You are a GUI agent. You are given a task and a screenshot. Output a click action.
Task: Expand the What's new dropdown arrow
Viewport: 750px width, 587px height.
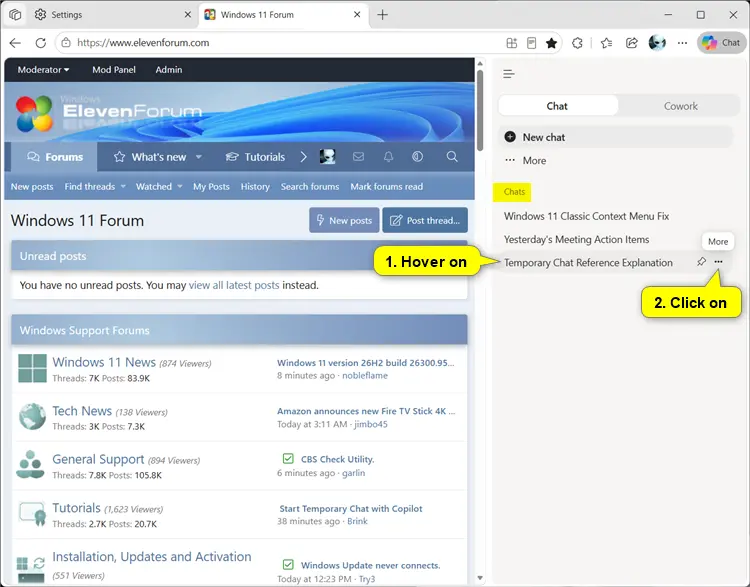click(x=199, y=157)
